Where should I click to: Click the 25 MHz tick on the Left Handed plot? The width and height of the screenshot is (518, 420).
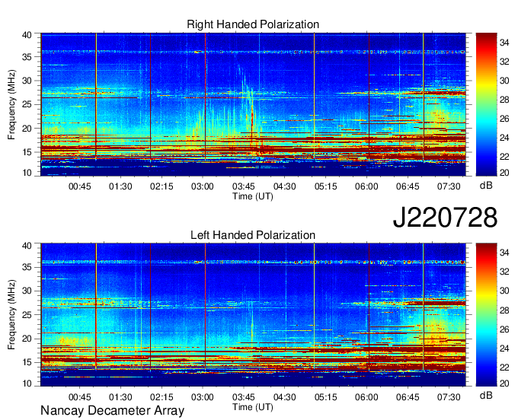[27, 315]
